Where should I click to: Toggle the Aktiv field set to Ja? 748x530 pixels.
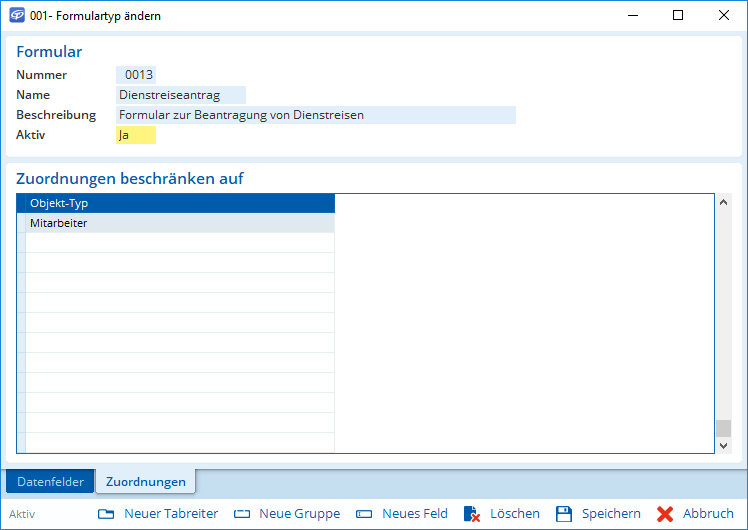click(136, 135)
